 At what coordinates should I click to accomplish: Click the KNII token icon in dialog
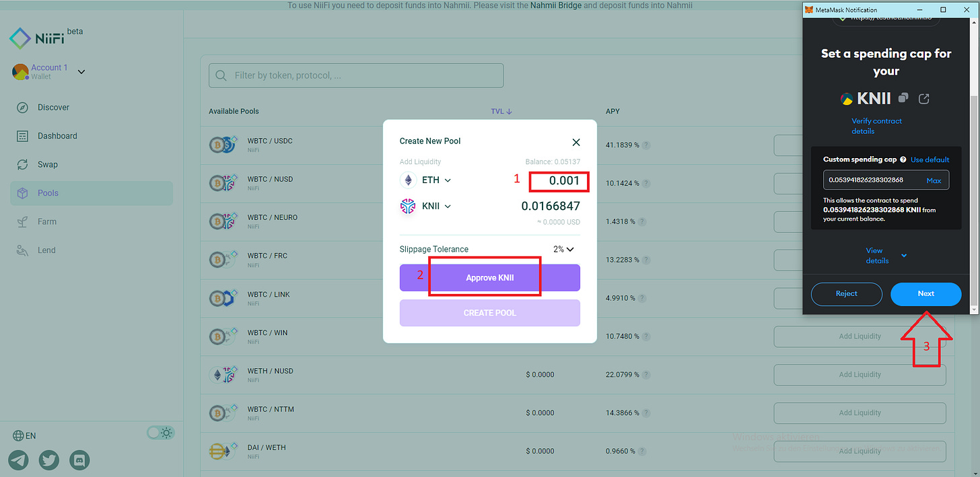click(x=408, y=207)
